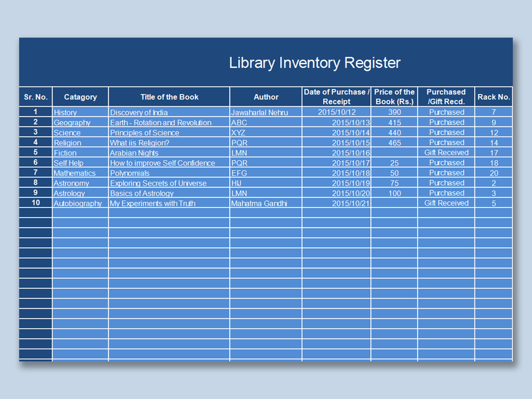The height and width of the screenshot is (399, 532).
Task: Click the Polynomials title cell
Action: pos(169,173)
